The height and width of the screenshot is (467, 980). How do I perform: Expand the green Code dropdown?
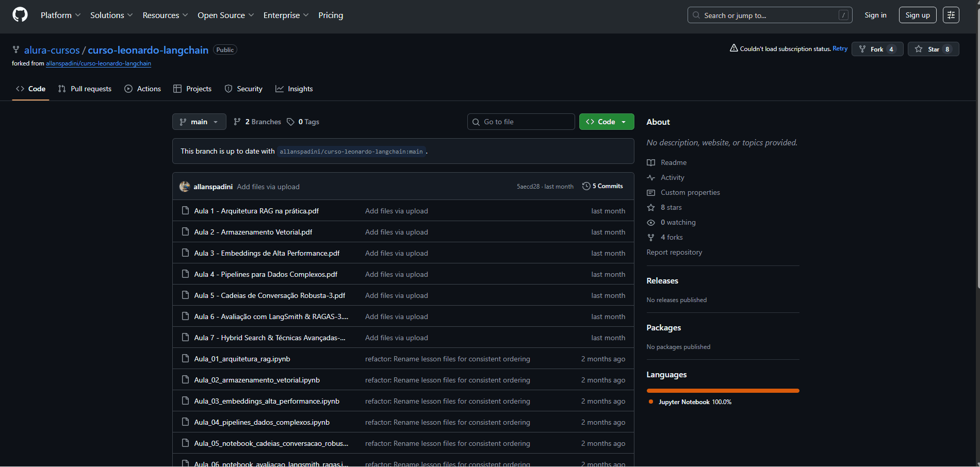click(606, 122)
